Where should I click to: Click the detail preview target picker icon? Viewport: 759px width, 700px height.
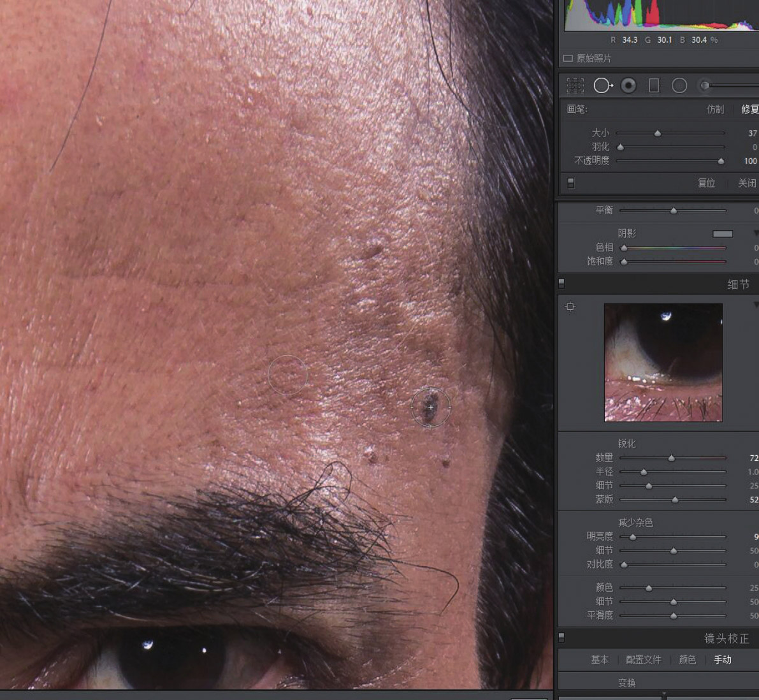point(570,307)
